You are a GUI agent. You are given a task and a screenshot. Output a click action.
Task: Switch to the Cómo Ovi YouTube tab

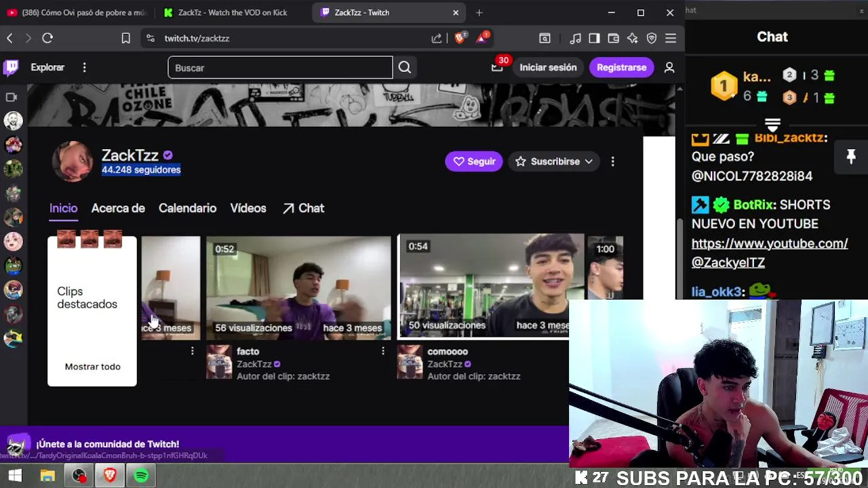click(77, 12)
